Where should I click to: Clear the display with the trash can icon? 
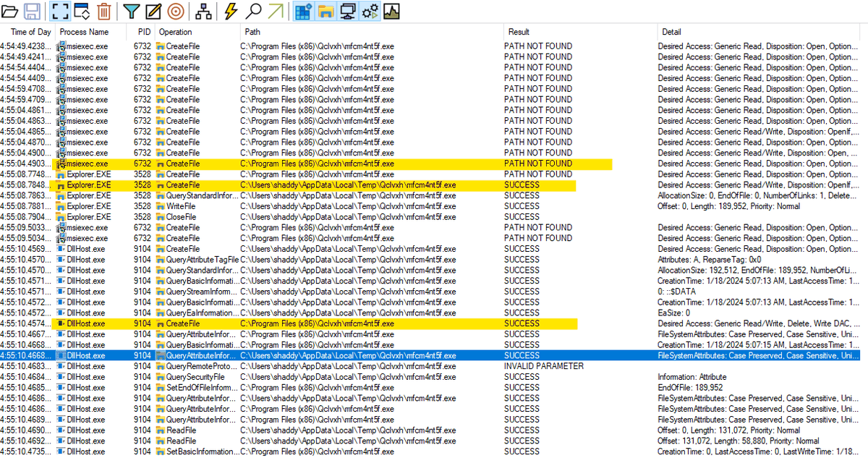click(103, 11)
